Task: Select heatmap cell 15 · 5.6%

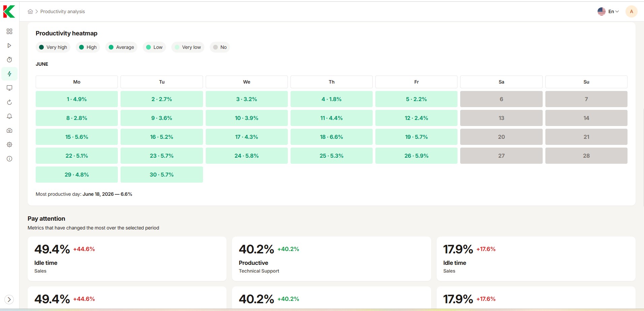Action: coord(77,137)
